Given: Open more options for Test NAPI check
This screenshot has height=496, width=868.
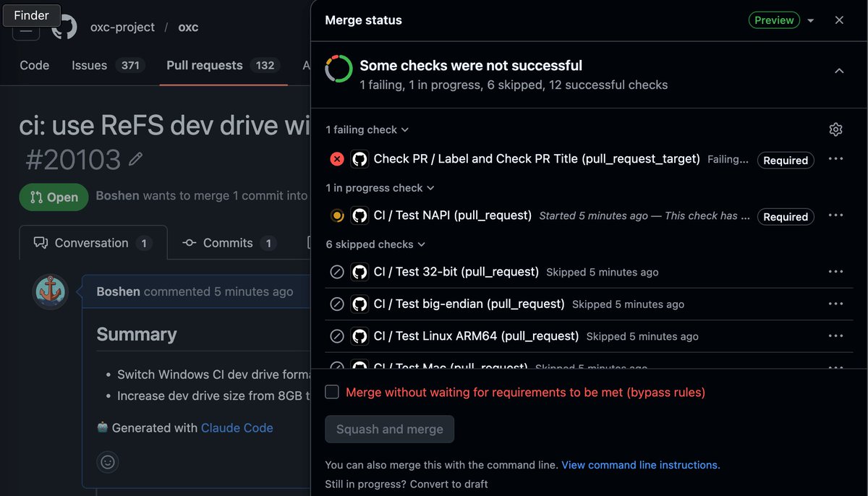Looking at the screenshot, I should click(x=835, y=215).
